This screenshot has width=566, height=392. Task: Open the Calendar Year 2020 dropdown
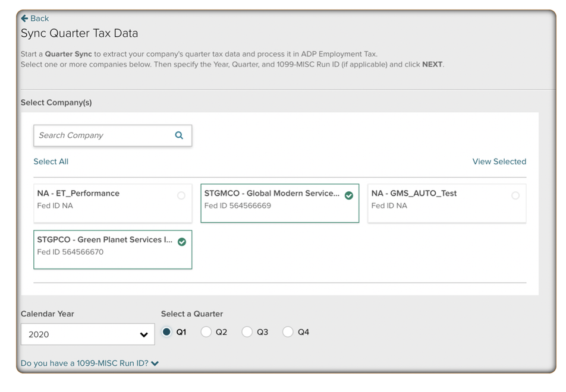[87, 334]
